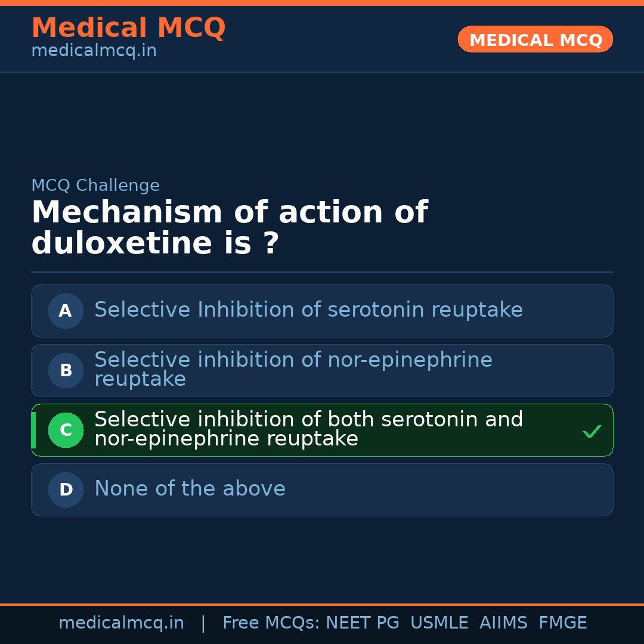Click the green accent bar beside option C
The width and height of the screenshot is (644, 644).
(x=33, y=430)
